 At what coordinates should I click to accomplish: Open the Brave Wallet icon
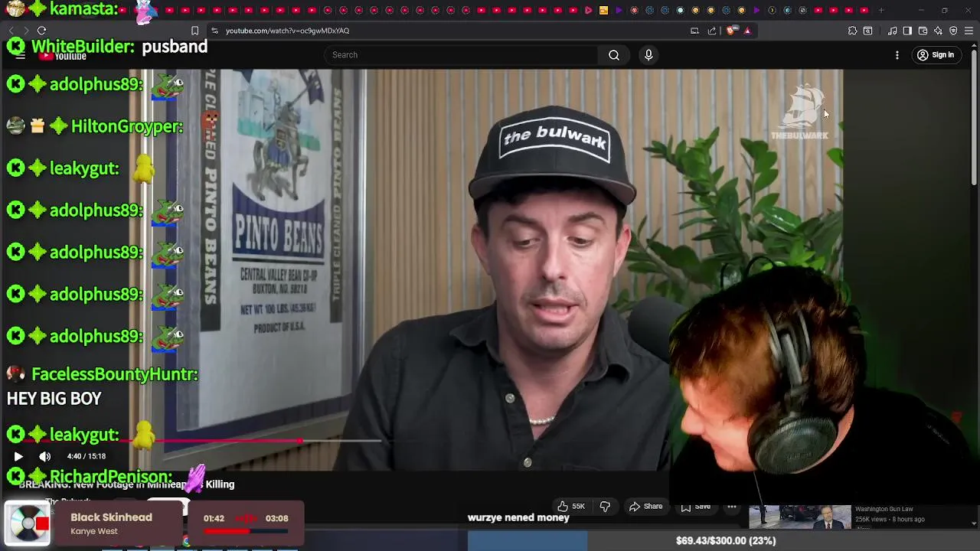(923, 31)
